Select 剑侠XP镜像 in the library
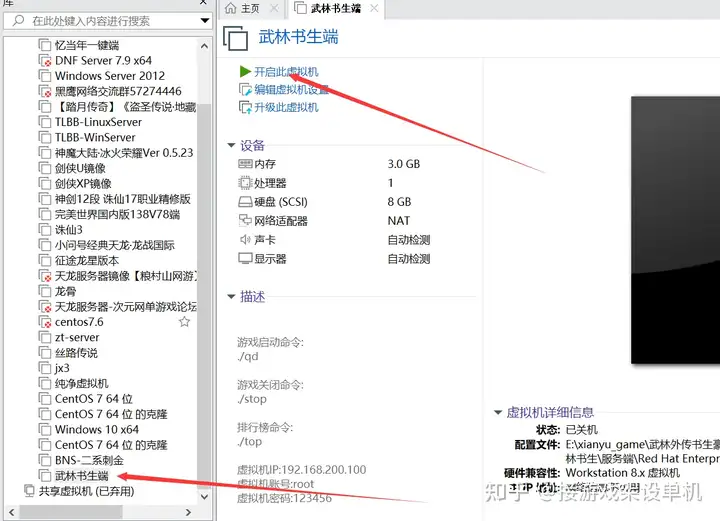Viewport: 720px width, 521px height. click(x=83, y=184)
